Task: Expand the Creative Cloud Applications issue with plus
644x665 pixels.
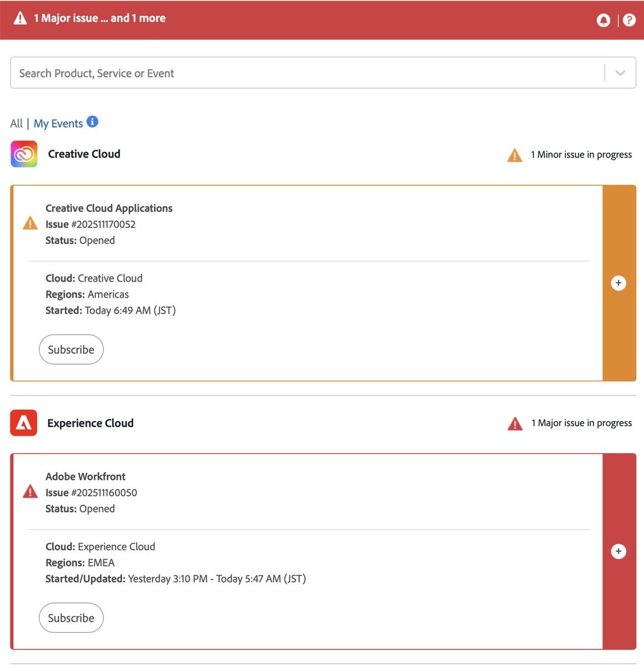Action: 619,283
